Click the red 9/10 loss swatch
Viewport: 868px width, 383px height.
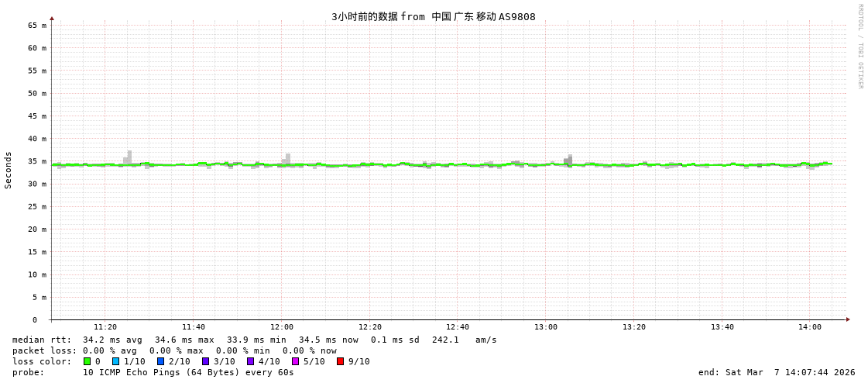pos(340,361)
